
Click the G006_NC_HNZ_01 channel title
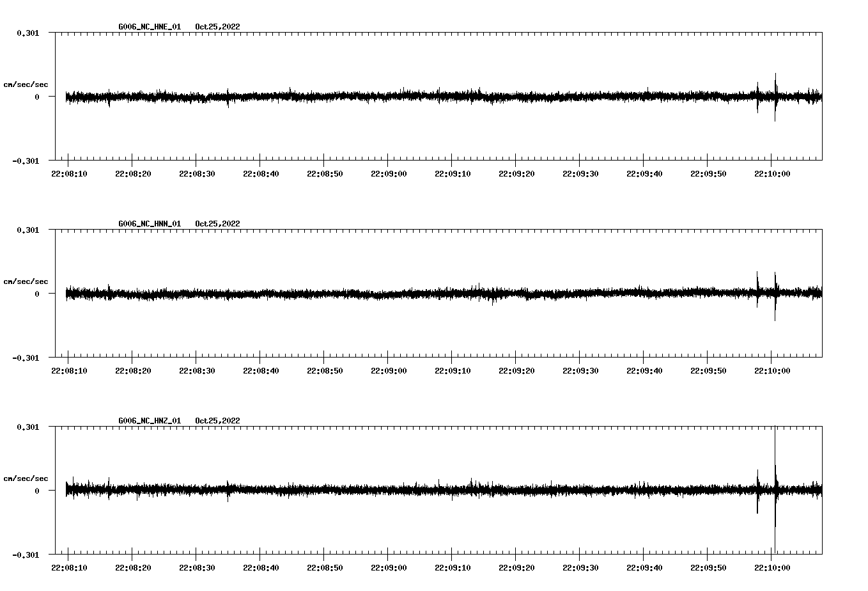coord(150,421)
